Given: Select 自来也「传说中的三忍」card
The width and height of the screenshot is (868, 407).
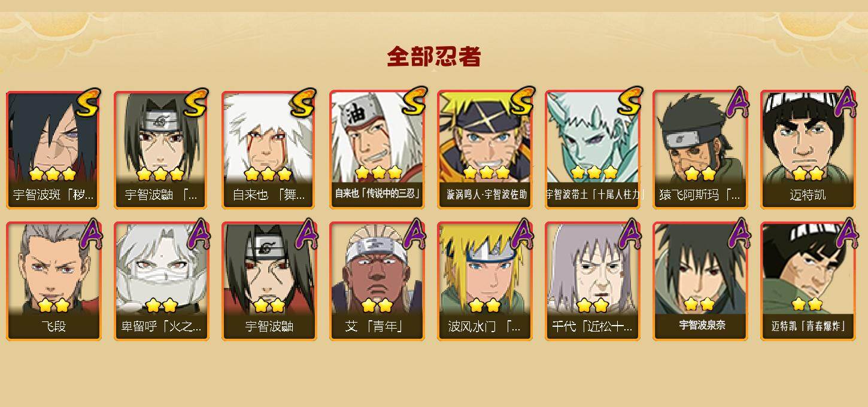Looking at the screenshot, I should coord(377,150).
